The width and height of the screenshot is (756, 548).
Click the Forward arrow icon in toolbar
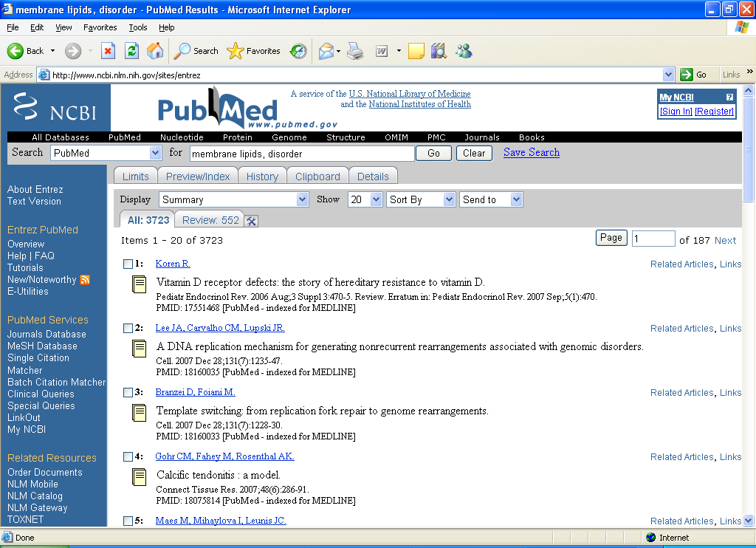[73, 51]
